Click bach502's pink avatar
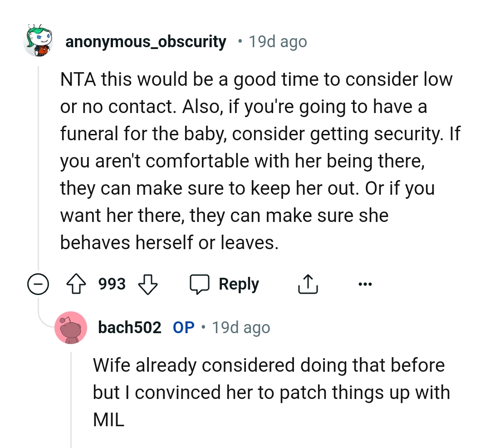The image size is (490, 448). pos(71,328)
